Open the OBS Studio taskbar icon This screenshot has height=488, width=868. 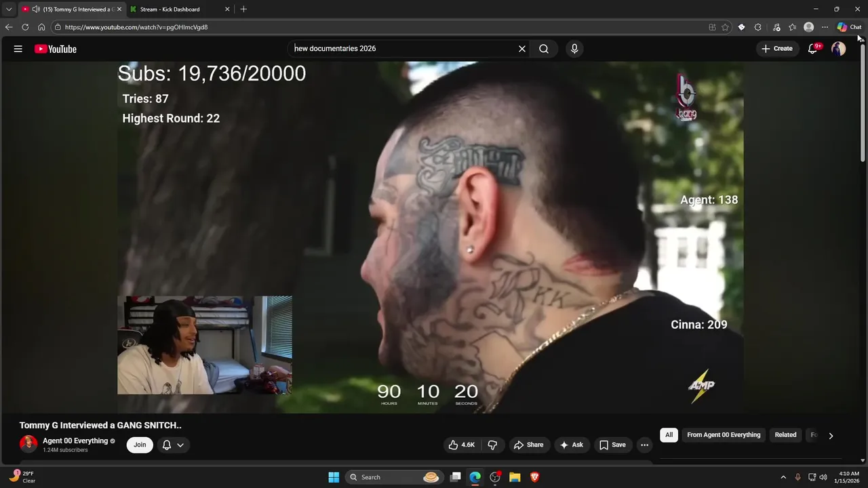pyautogui.click(x=495, y=477)
